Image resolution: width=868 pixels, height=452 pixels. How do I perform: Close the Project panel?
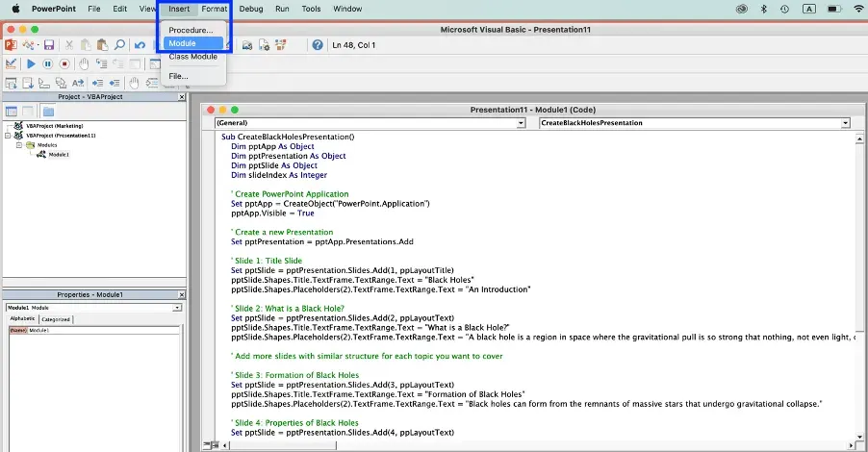182,97
